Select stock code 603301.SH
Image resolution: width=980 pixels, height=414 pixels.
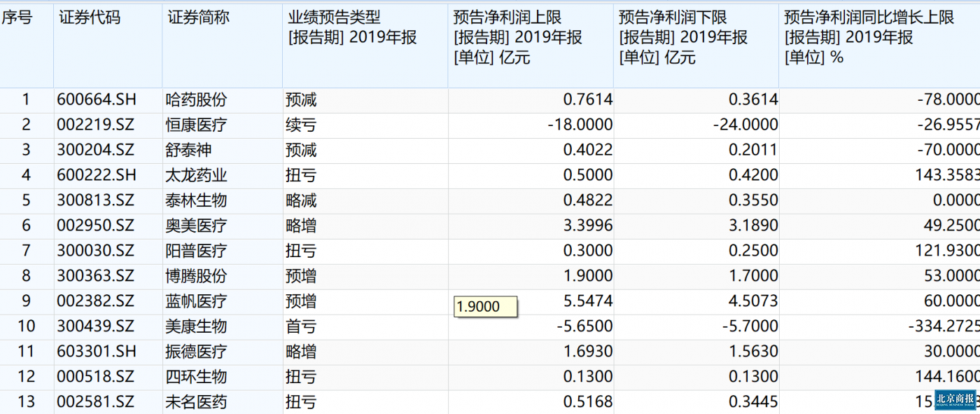95,352
